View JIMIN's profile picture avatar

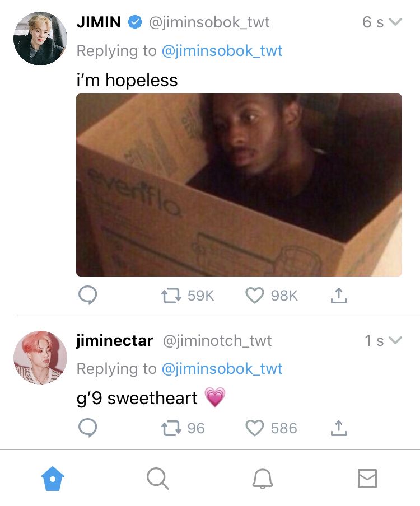[40, 39]
